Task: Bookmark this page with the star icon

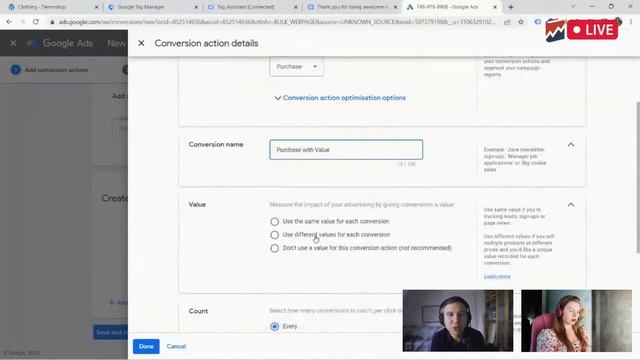Action: (521, 22)
